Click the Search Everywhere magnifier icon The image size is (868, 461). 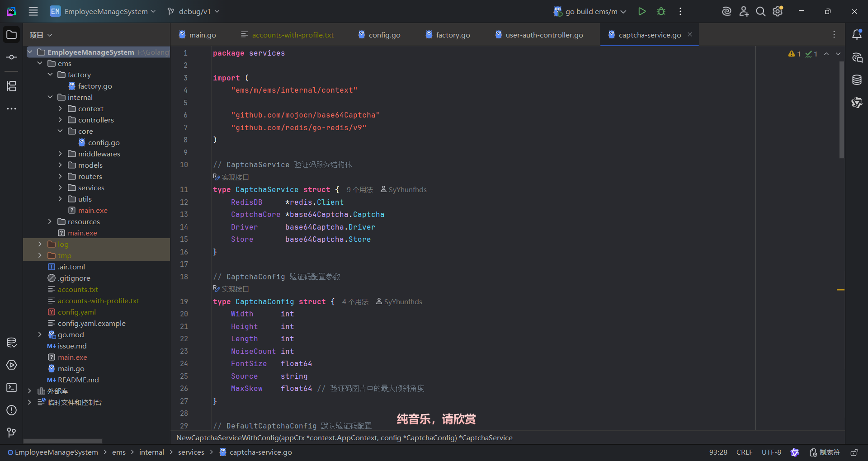pyautogui.click(x=761, y=11)
